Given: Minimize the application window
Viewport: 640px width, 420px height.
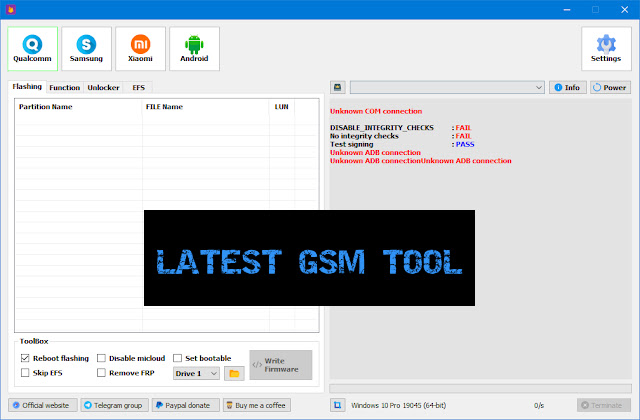Looking at the screenshot, I should (567, 9).
